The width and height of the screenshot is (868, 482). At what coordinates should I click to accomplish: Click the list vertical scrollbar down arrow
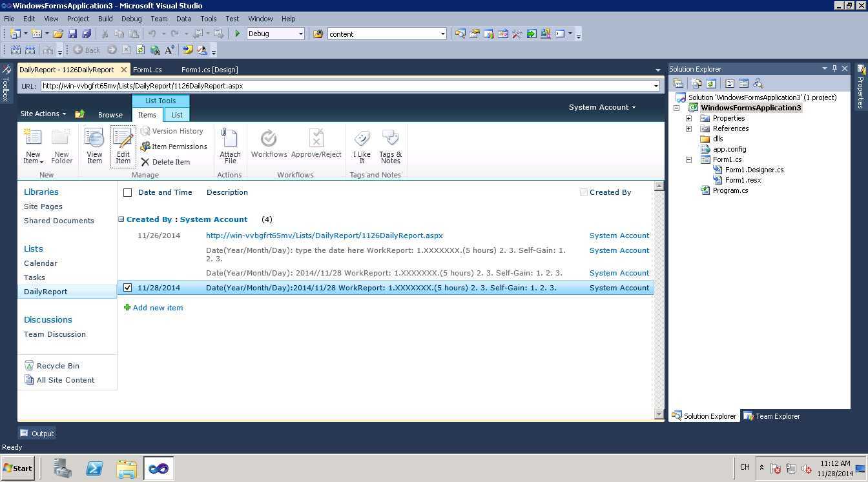pyautogui.click(x=659, y=415)
